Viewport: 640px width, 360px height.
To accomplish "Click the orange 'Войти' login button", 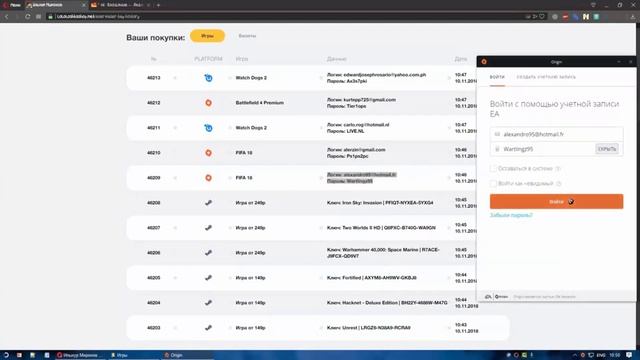I will click(556, 202).
